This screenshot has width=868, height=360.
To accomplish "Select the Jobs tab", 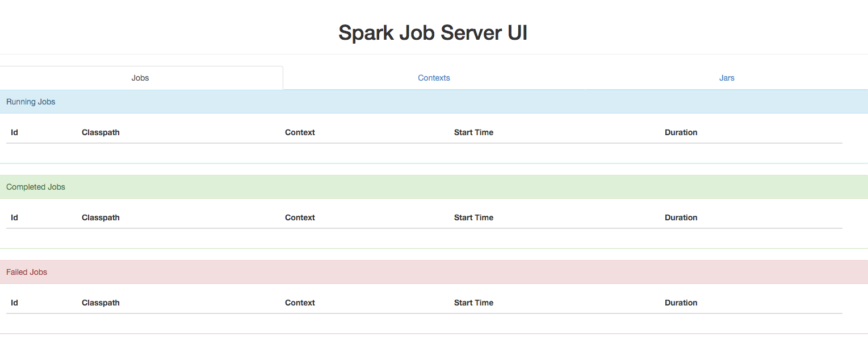I will (140, 78).
